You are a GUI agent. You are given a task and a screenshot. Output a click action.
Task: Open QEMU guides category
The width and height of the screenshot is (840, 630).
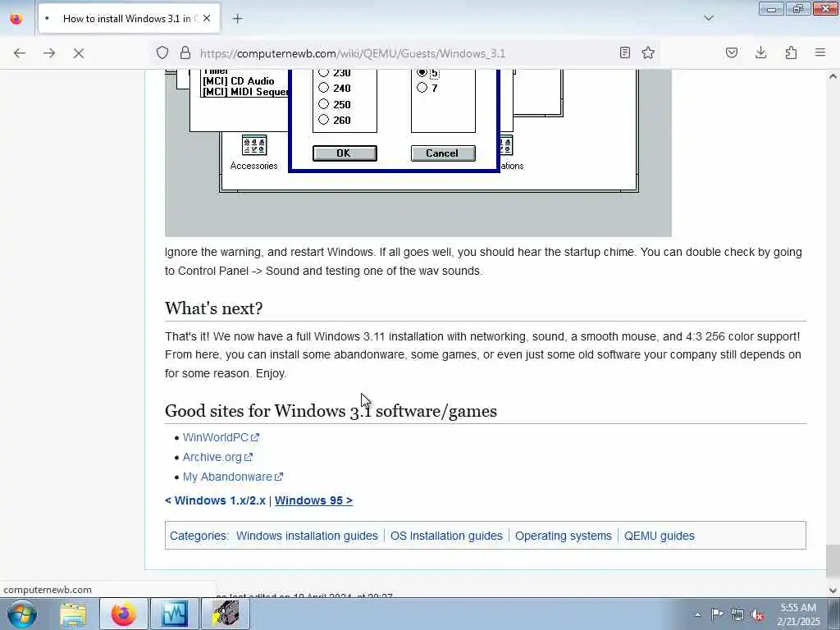(x=659, y=536)
